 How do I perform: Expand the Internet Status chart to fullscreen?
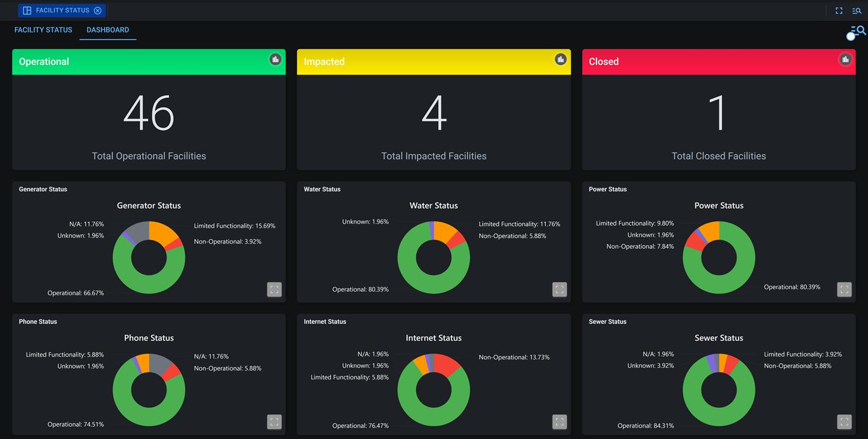(x=559, y=422)
